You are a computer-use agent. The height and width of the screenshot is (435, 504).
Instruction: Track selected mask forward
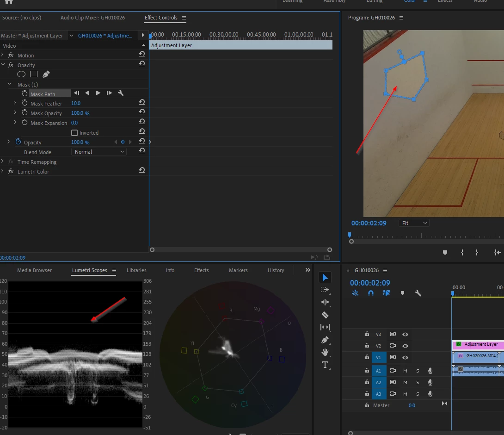pyautogui.click(x=98, y=93)
